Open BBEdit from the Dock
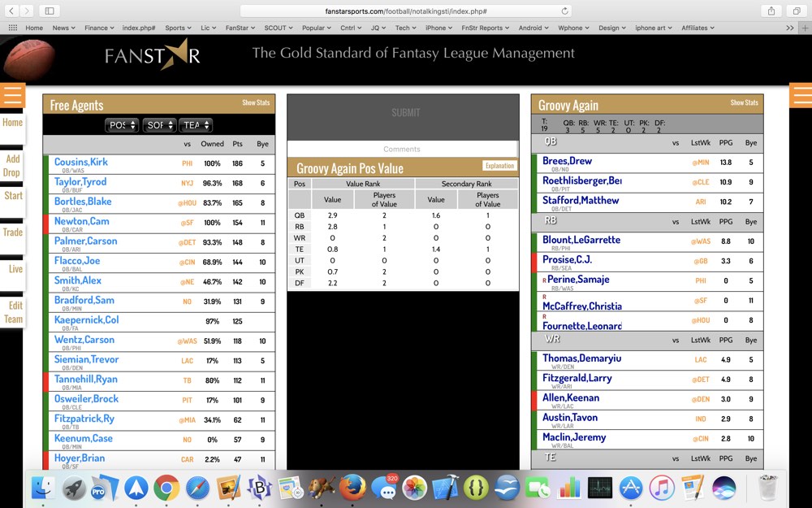 [x=259, y=488]
